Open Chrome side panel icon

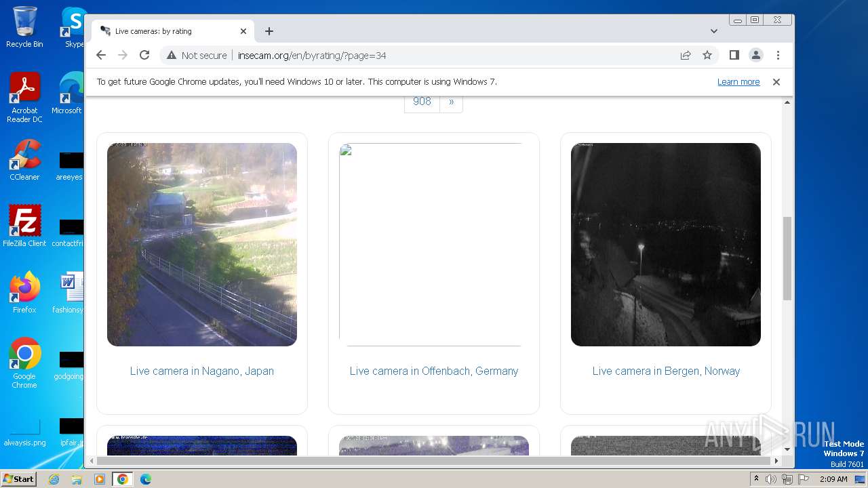pyautogui.click(x=734, y=55)
